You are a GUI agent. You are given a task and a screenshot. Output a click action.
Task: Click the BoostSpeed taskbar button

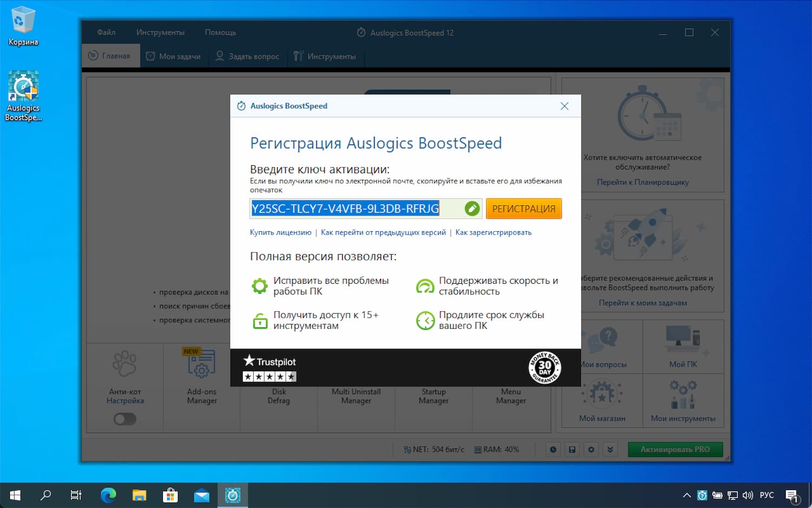[x=233, y=495]
